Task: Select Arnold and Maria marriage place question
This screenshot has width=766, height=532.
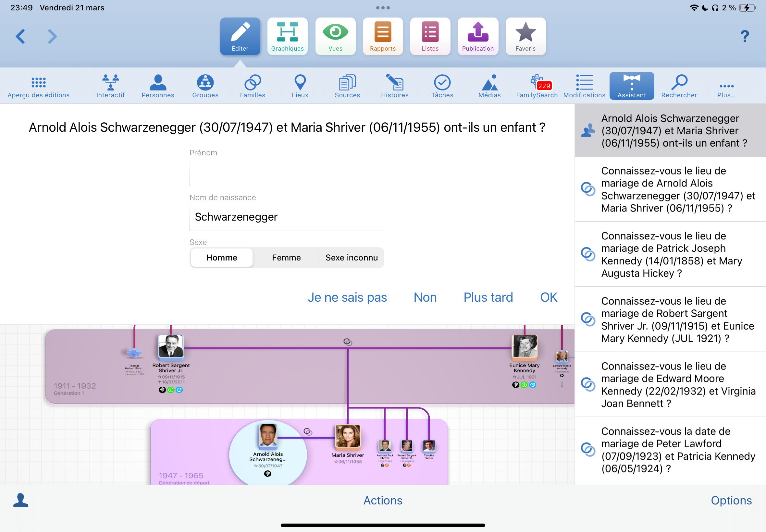Action: [x=670, y=189]
